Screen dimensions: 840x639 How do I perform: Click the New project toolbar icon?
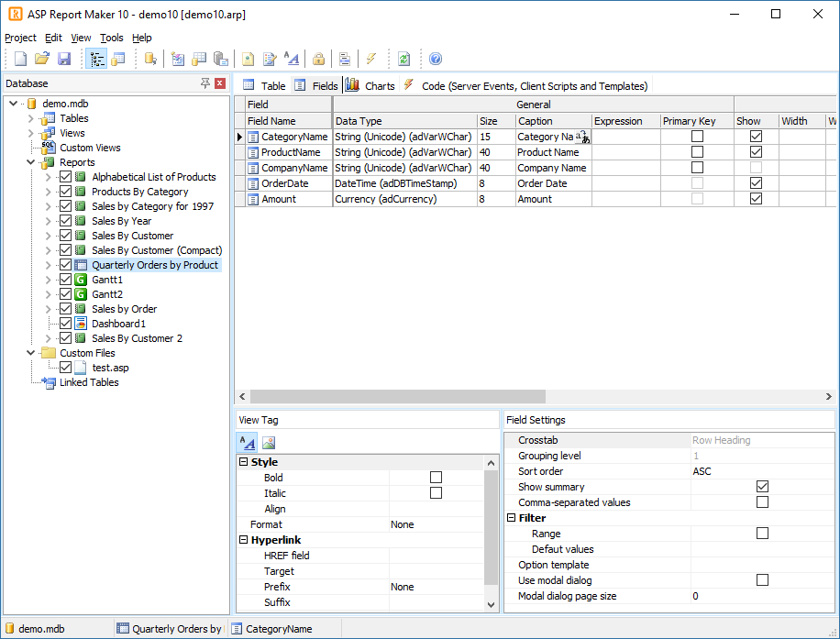[20, 59]
